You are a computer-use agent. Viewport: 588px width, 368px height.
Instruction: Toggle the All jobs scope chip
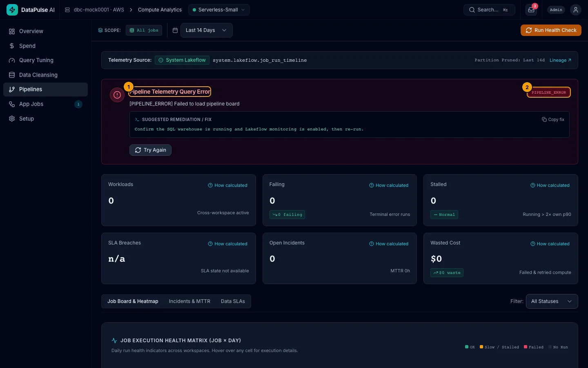[x=144, y=30]
